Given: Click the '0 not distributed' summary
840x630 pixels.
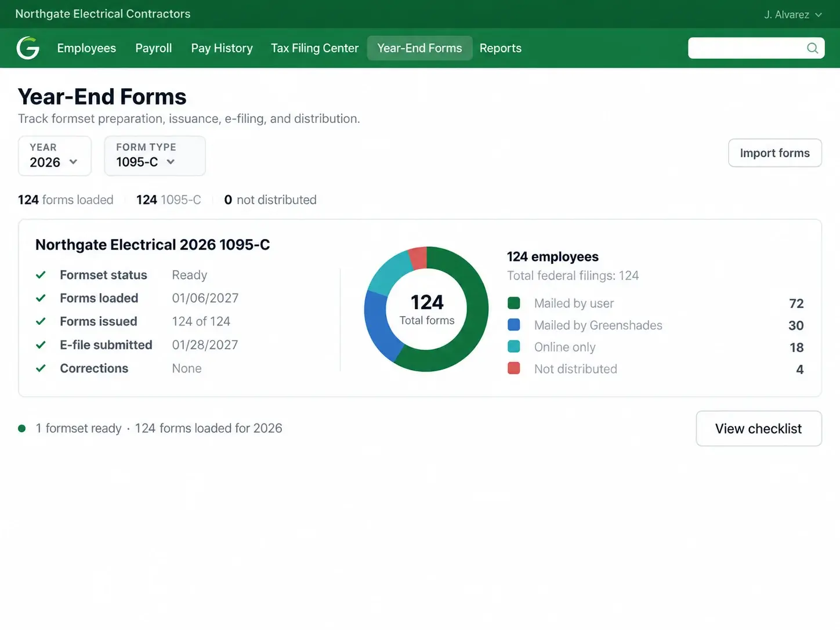Looking at the screenshot, I should coord(270,200).
